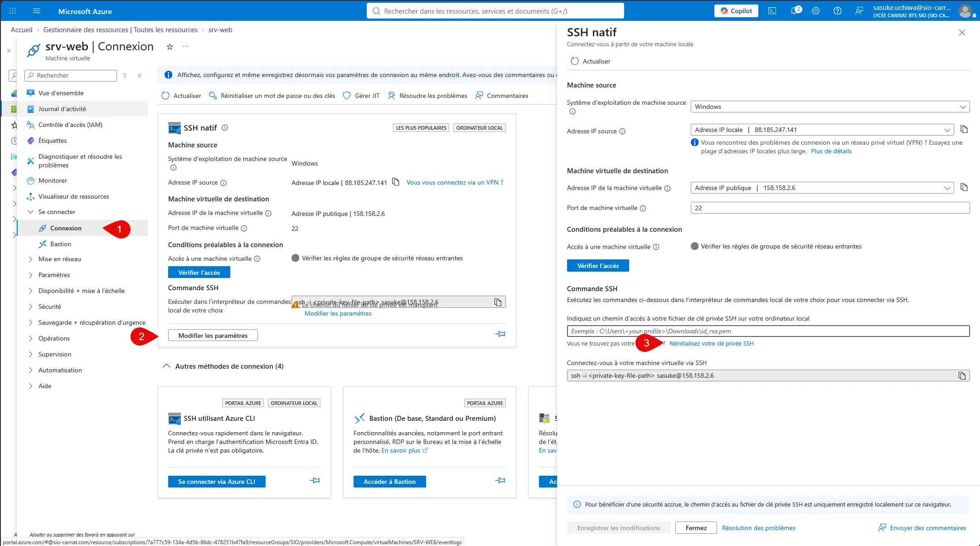980x546 pixels.
Task: Focus the top Azure search box
Action: point(495,11)
